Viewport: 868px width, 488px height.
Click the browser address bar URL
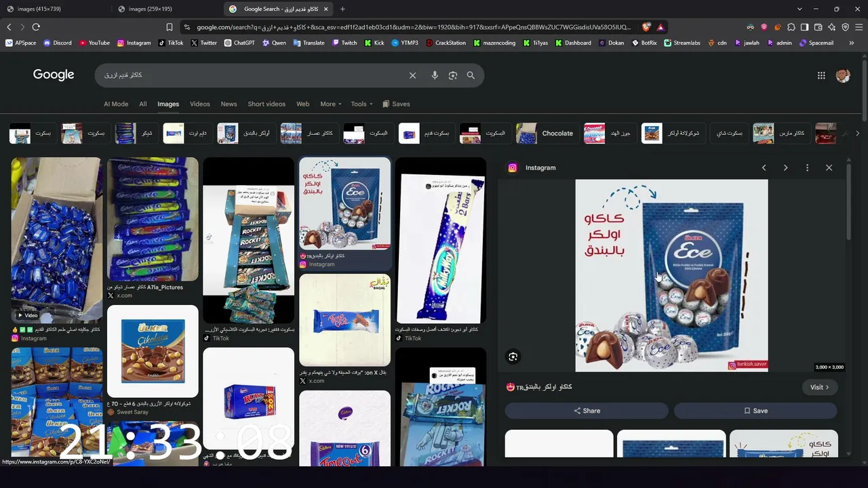pos(414,27)
